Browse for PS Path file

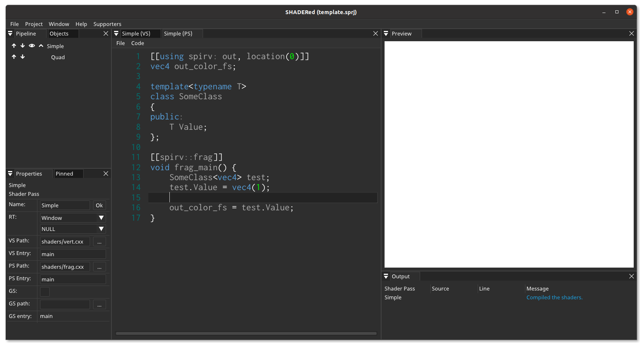tap(99, 267)
